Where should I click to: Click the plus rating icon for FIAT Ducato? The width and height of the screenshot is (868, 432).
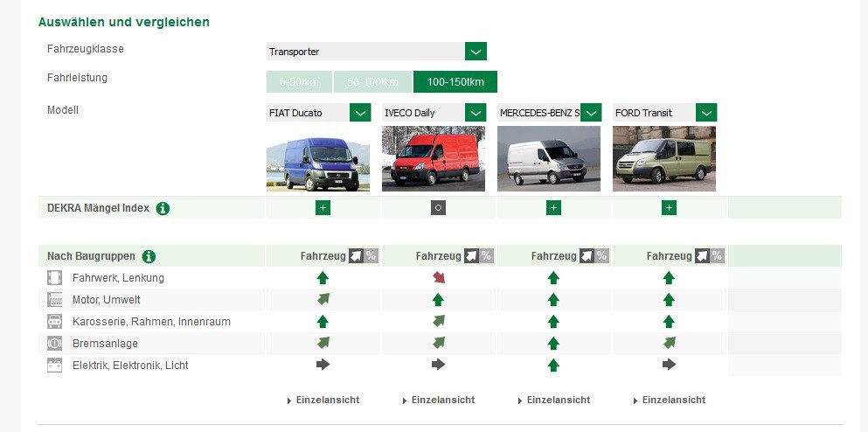pos(323,208)
